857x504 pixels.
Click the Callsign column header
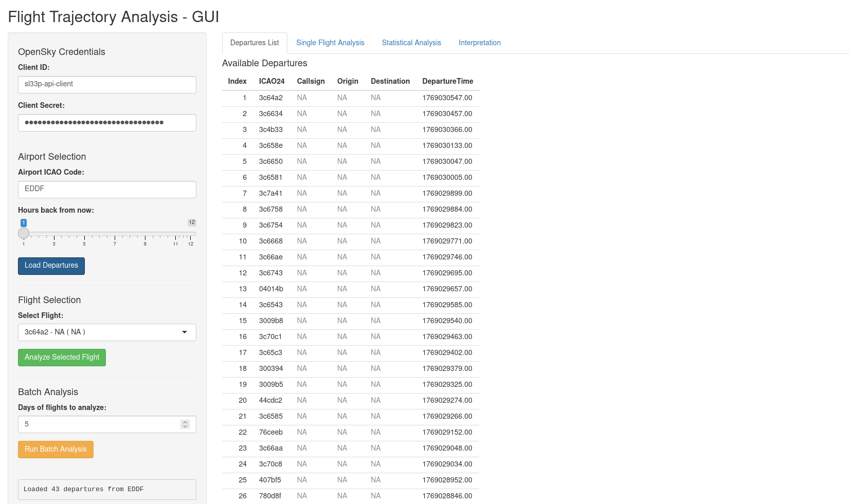pyautogui.click(x=311, y=81)
